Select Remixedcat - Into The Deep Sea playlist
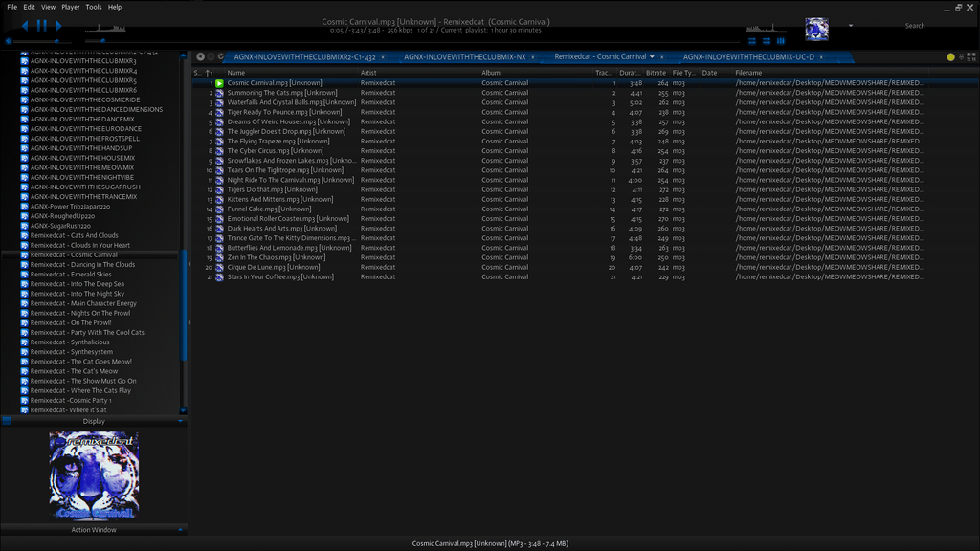980x551 pixels. click(78, 284)
